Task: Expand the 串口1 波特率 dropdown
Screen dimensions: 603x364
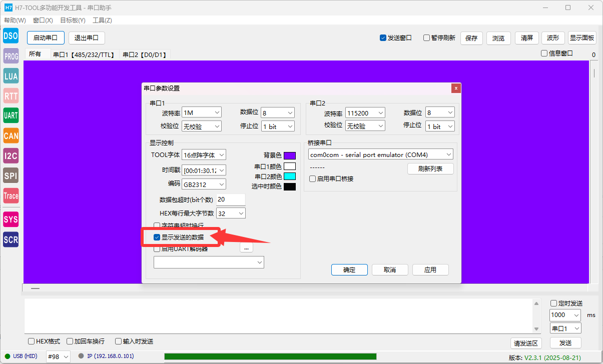Action: pyautogui.click(x=201, y=113)
